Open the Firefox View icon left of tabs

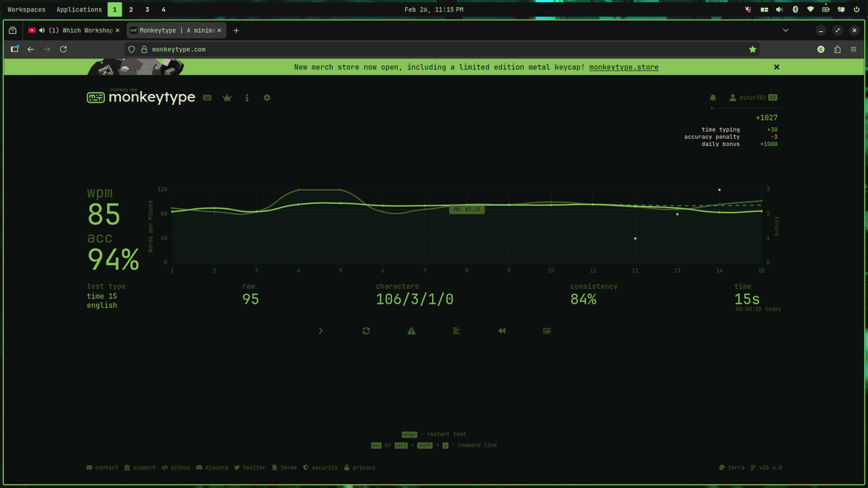[13, 30]
